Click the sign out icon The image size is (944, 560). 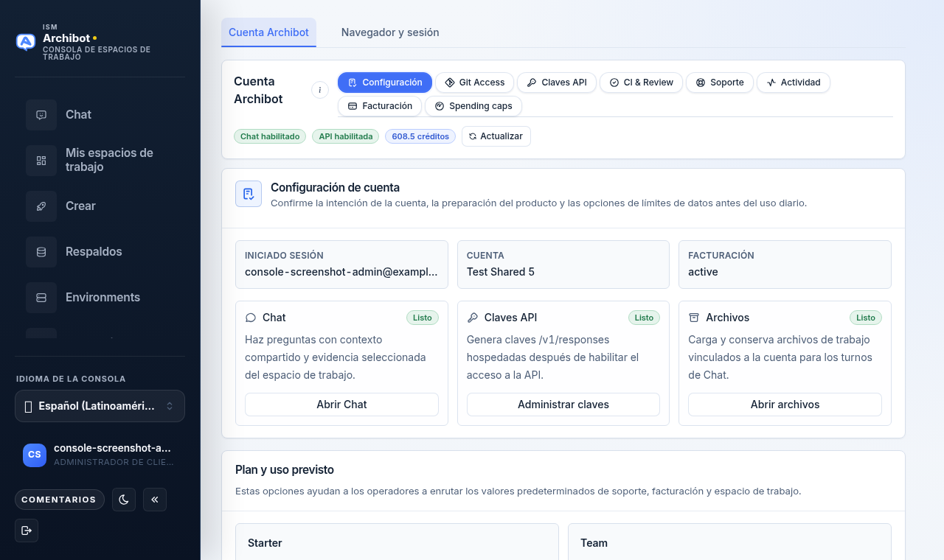click(27, 531)
